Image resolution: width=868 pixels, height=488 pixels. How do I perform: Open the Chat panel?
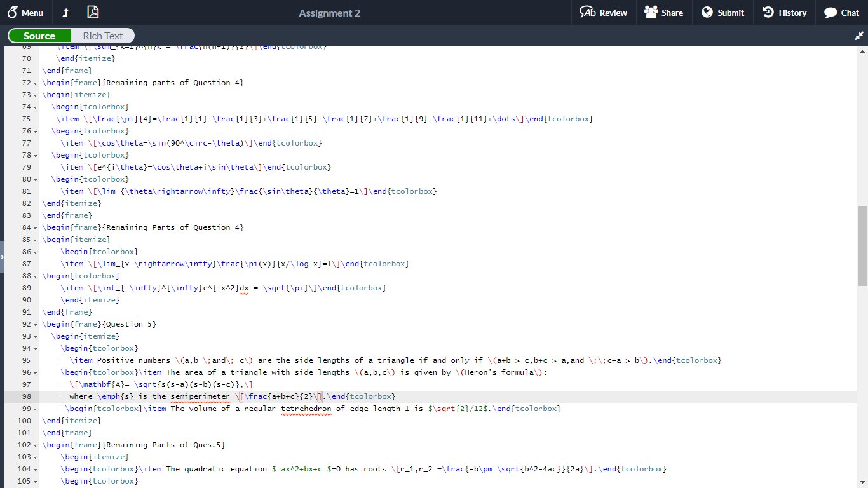click(x=841, y=13)
